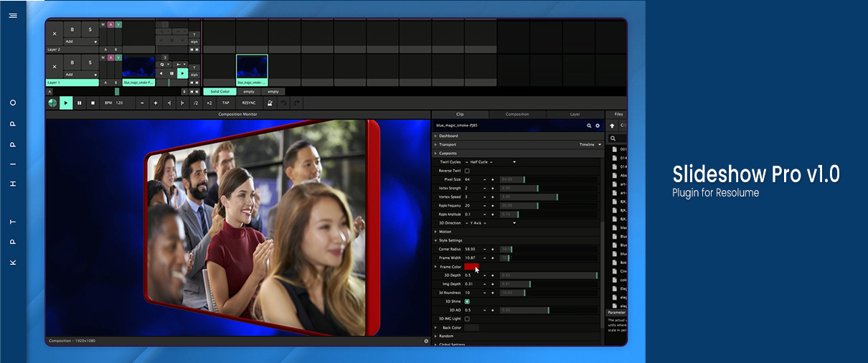The image size is (868, 363).
Task: Toggle the metronome icon
Action: (270, 103)
